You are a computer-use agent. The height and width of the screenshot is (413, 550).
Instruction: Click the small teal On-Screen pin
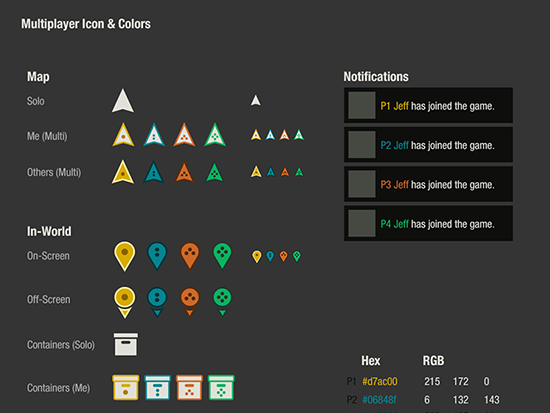(270, 257)
